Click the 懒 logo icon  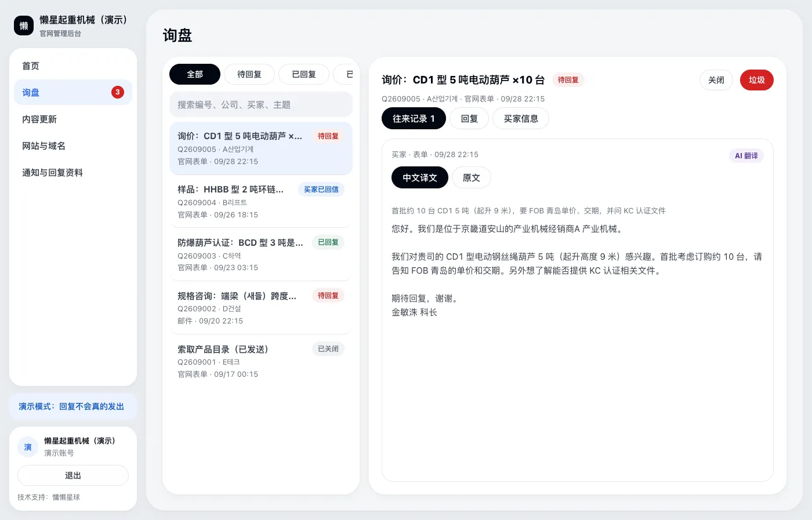24,26
